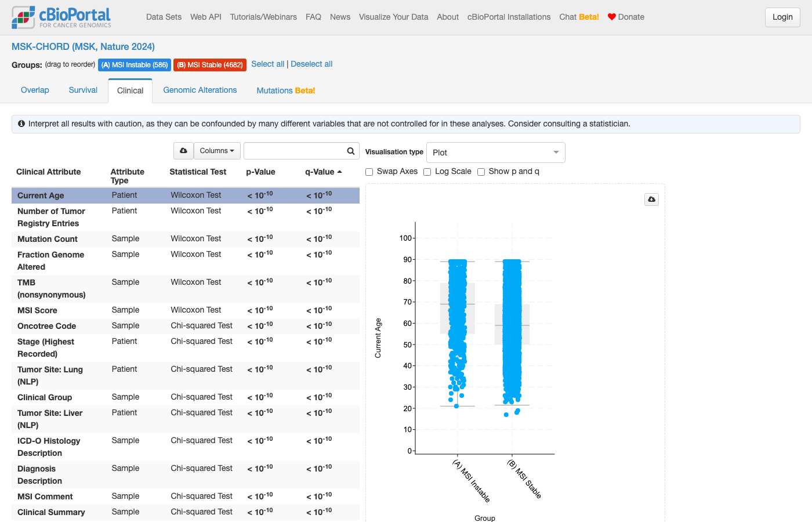
Task: Click Select all groups link
Action: (x=268, y=64)
